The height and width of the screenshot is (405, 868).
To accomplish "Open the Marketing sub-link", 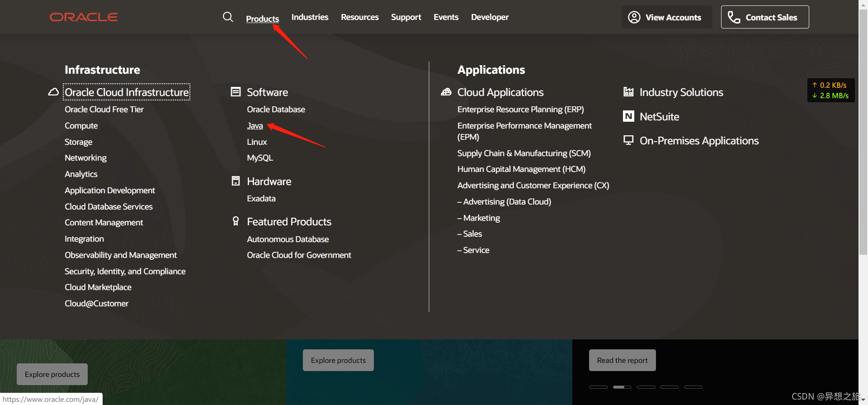I will pos(479,218).
